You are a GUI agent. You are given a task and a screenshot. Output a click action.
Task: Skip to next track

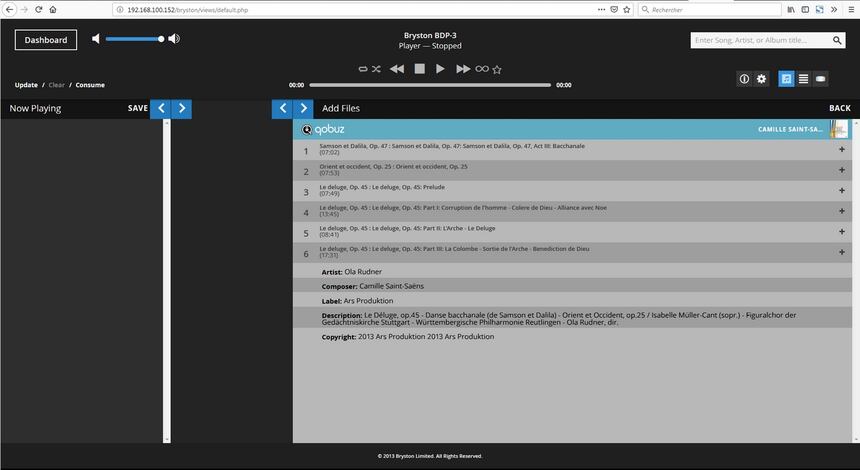pyautogui.click(x=463, y=69)
